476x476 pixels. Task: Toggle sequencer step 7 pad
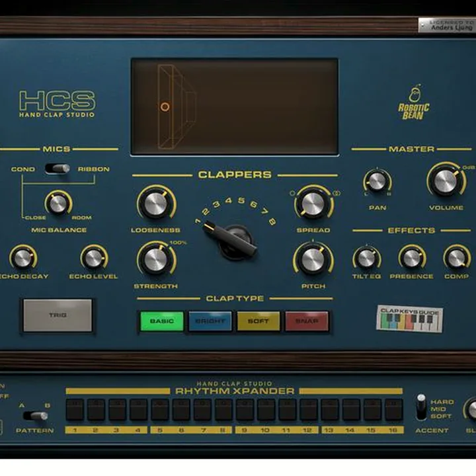(202, 409)
